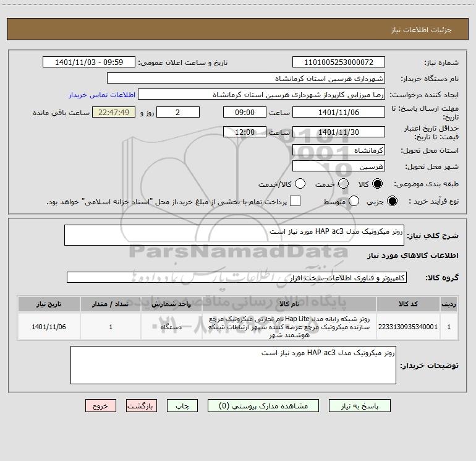Screen dimensions: 476x461
Task: Click the جزئیات اطلاعات نیاز header title
Action: pyautogui.click(x=421, y=30)
